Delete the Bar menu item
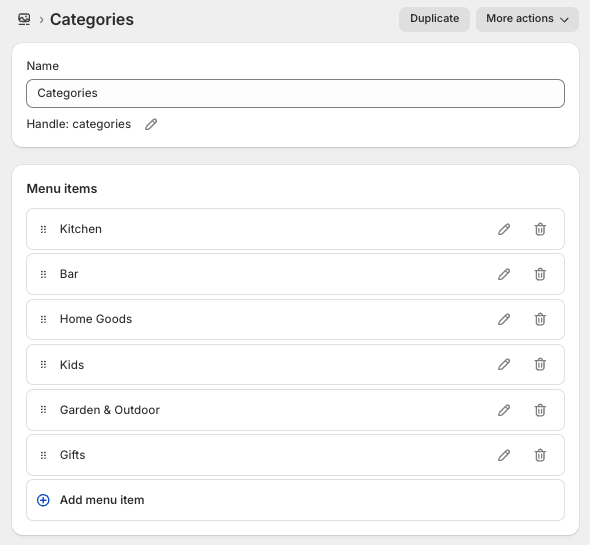This screenshot has height=545, width=590. [x=540, y=274]
